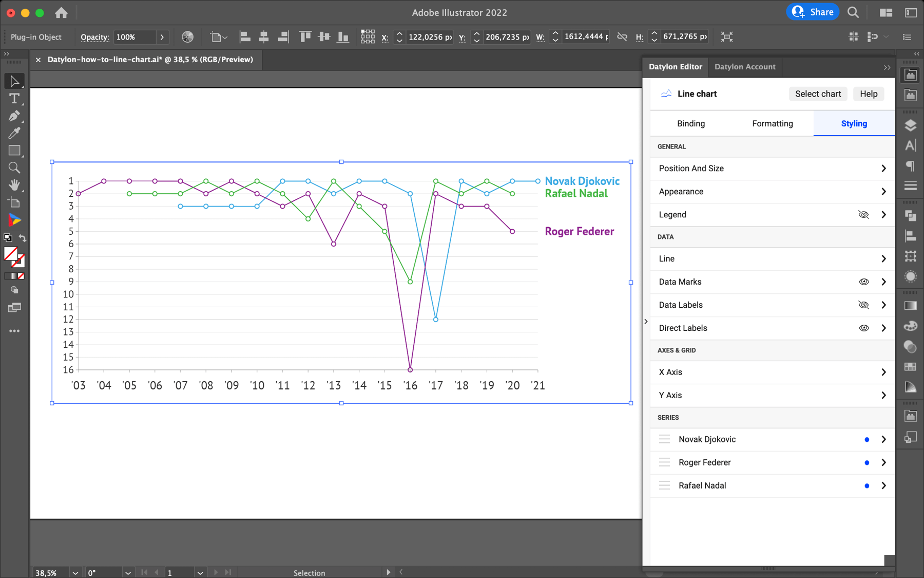924x578 pixels.
Task: Enable visibility of Data Labels
Action: (x=864, y=305)
